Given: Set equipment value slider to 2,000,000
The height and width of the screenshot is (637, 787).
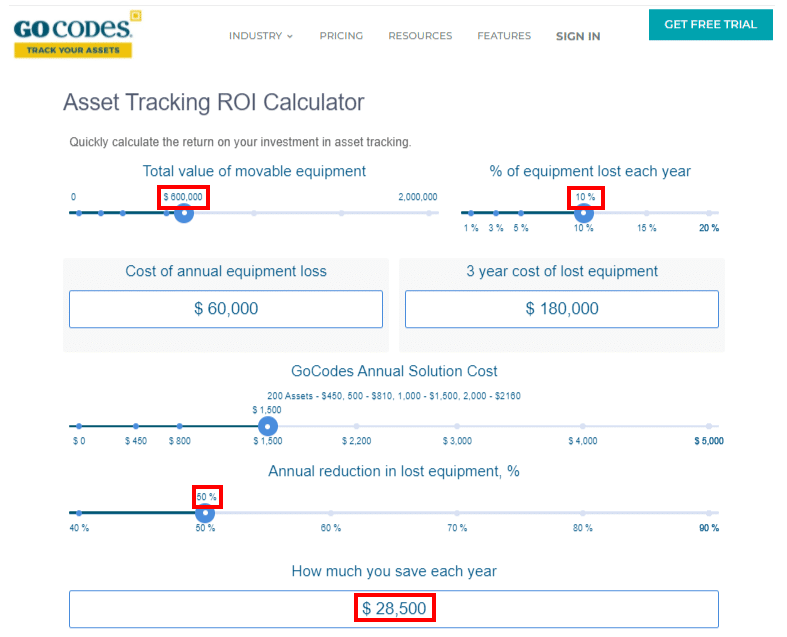Looking at the screenshot, I should point(429,213).
